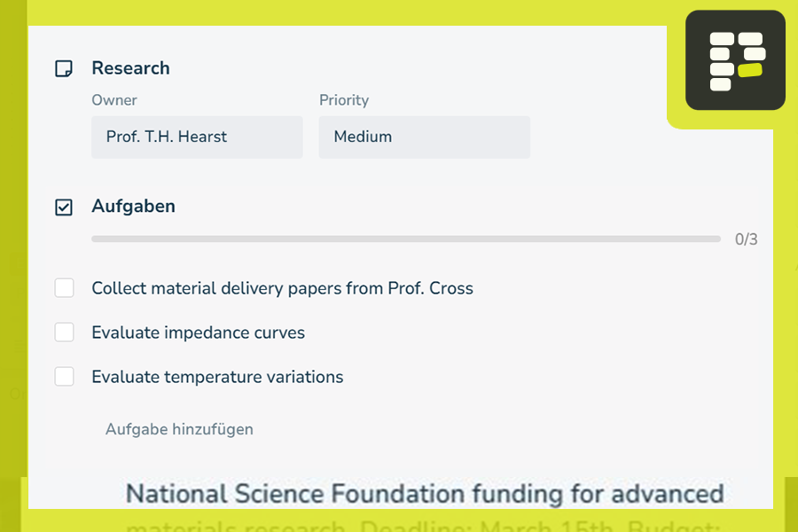Click the Owner field label
This screenshot has height=532, width=798.
(x=114, y=100)
